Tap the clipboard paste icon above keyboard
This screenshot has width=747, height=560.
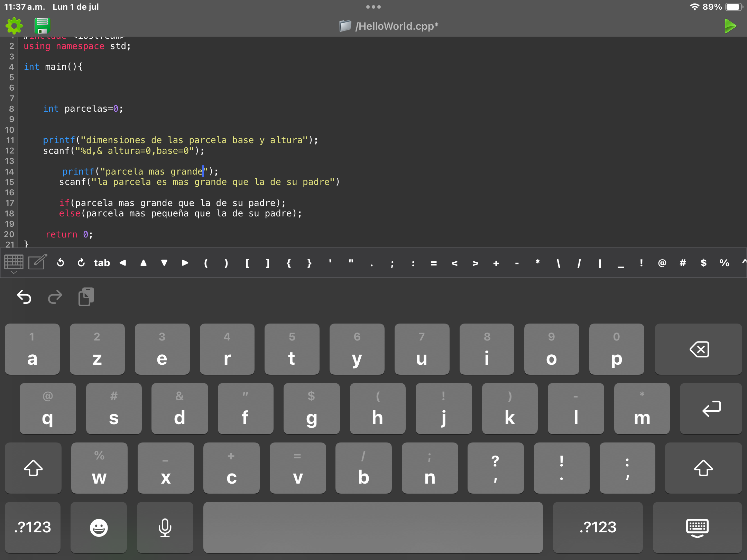click(86, 297)
